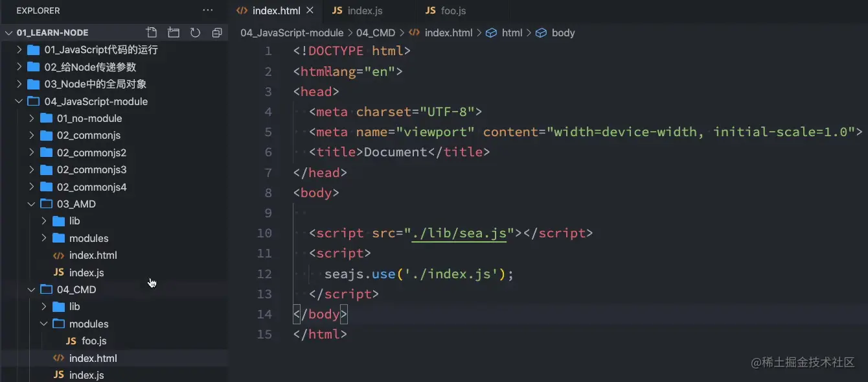Click the New File icon in Explorer header
The image size is (868, 382).
pos(152,32)
